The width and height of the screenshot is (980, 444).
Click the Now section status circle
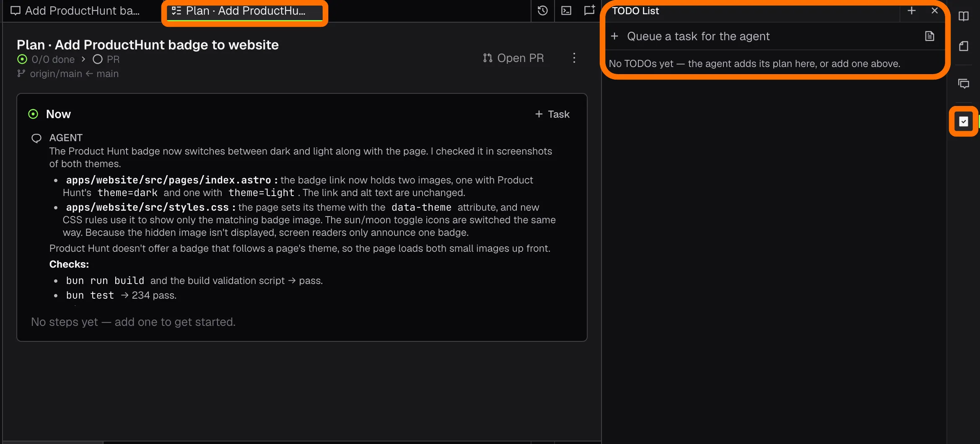[33, 114]
